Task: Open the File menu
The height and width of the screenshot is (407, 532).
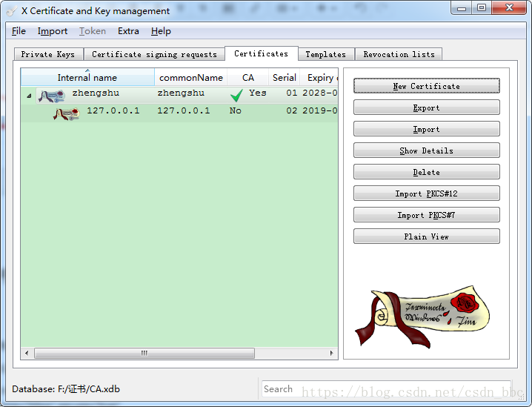Action: (19, 31)
